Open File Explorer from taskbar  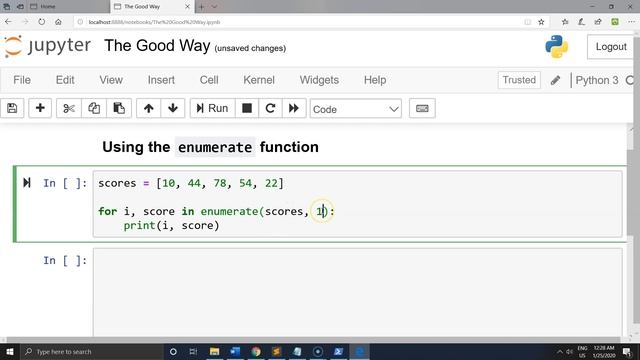click(x=214, y=351)
